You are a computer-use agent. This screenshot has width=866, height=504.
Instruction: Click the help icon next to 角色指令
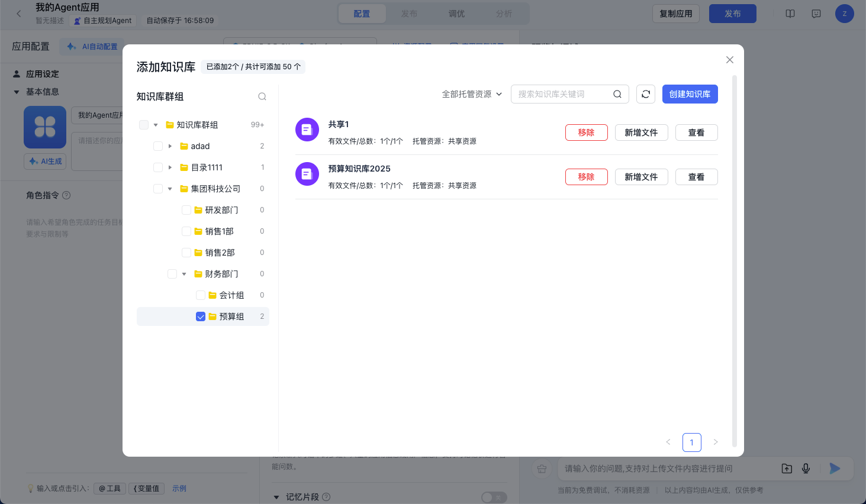point(66,195)
